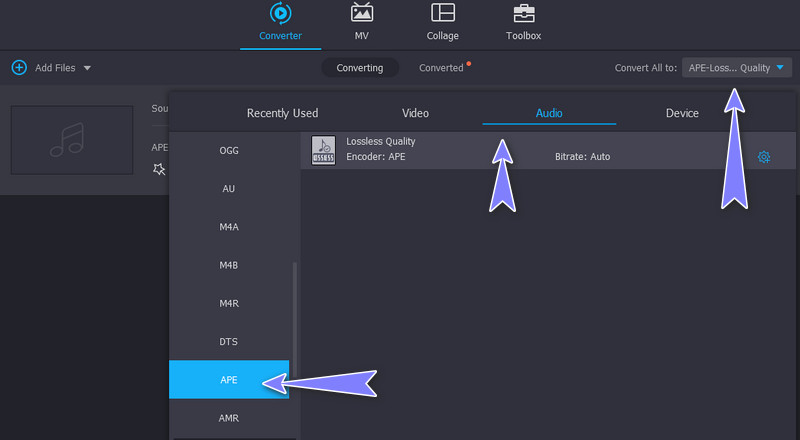Viewport: 800px width, 440px height.
Task: Open the Converter module icon
Action: click(280, 14)
